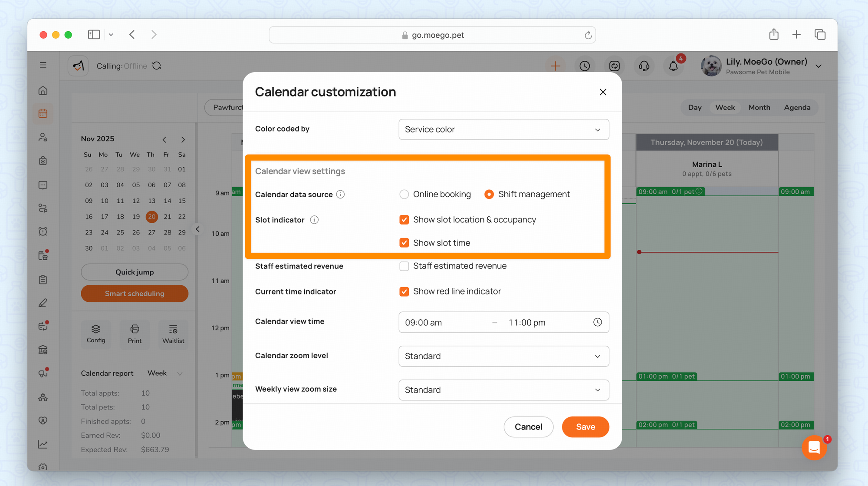The image size is (868, 486).
Task: Click the Slot indicator info icon
Action: pyautogui.click(x=314, y=220)
